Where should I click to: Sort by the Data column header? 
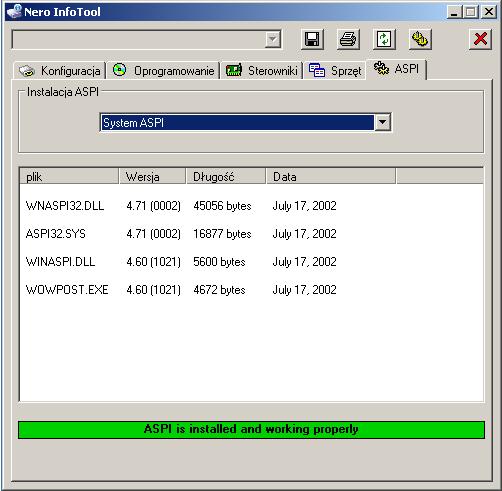[x=331, y=176]
